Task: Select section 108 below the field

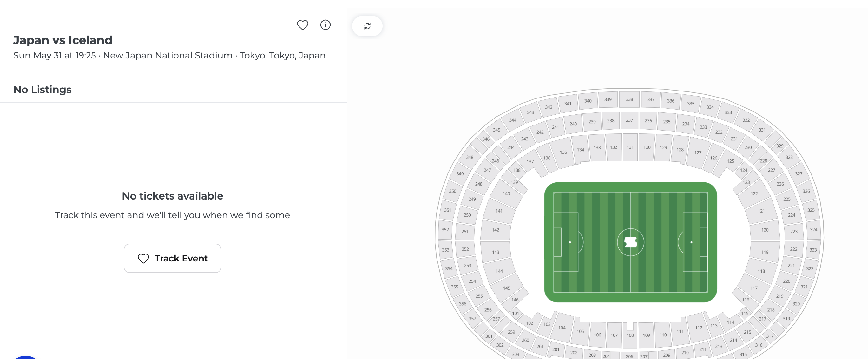Action: (630, 335)
